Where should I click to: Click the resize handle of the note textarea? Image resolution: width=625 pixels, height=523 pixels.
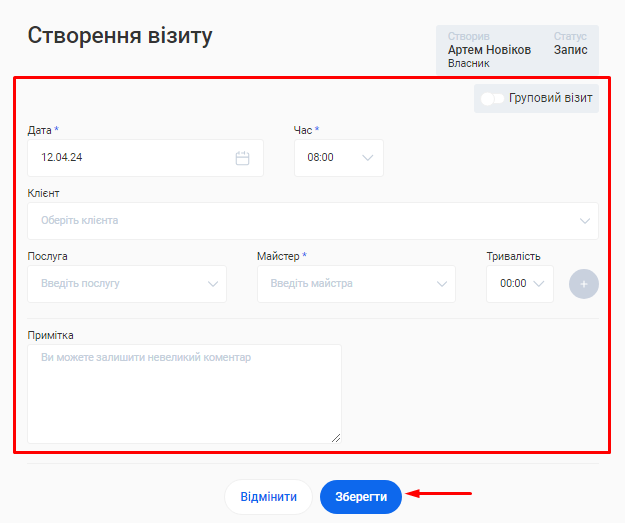[336, 437]
